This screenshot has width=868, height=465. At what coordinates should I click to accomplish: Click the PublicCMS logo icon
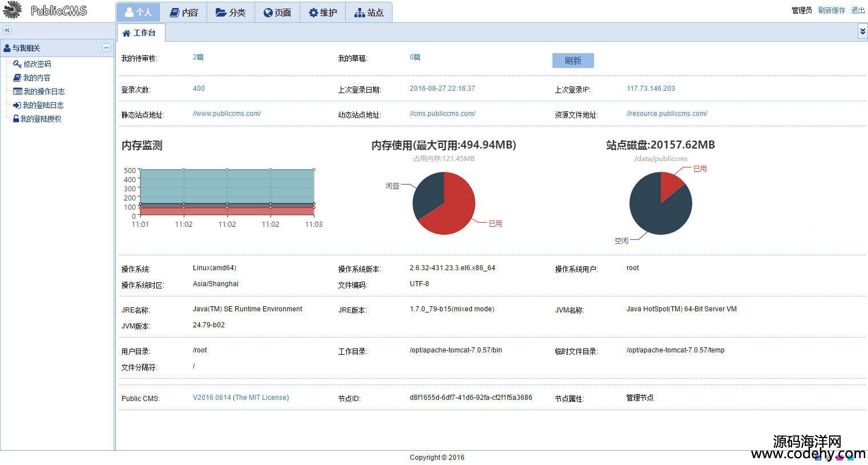(12, 10)
